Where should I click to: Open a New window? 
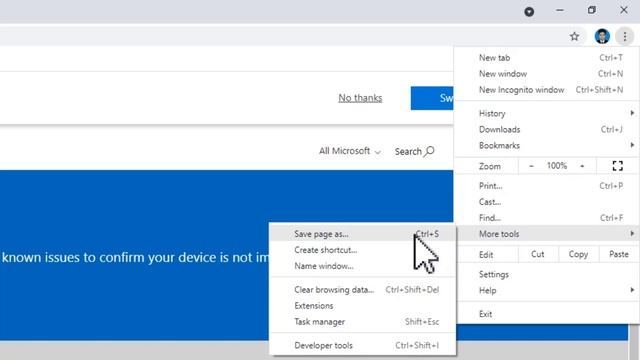(x=547, y=74)
